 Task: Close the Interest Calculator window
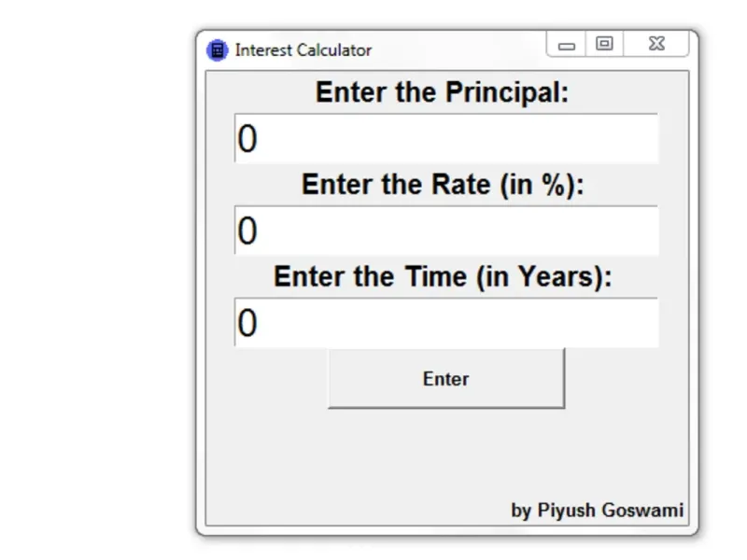[x=656, y=43]
